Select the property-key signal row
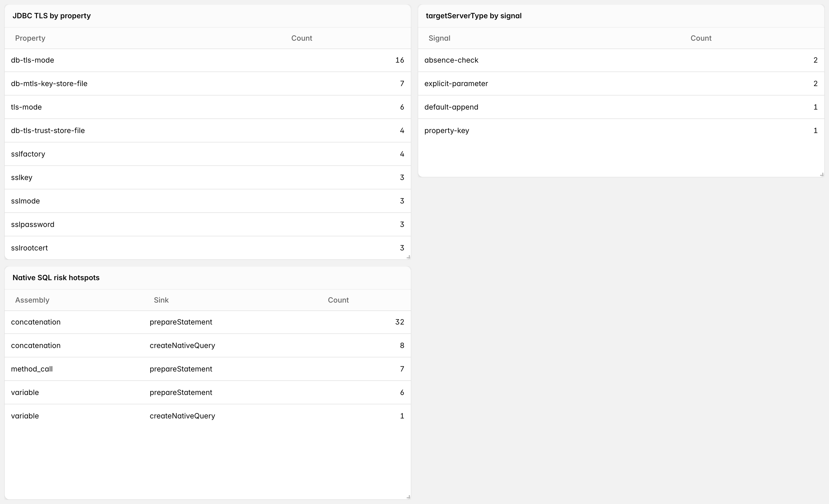This screenshot has height=504, width=829. pyautogui.click(x=621, y=130)
